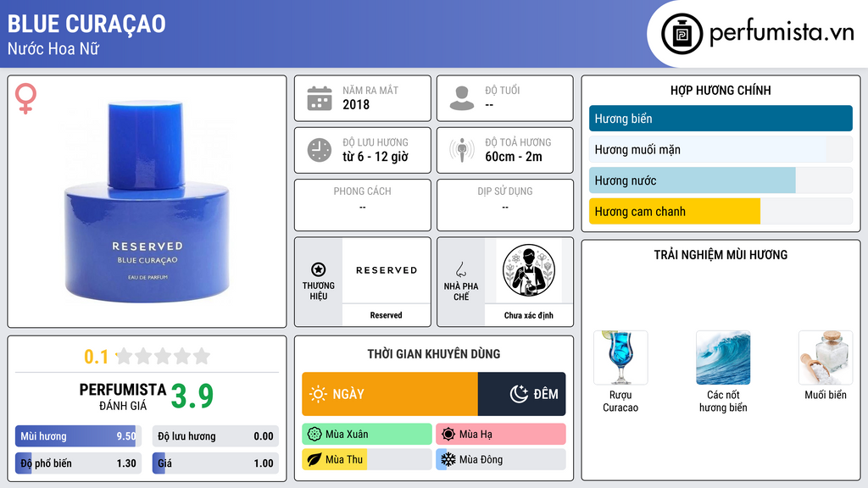Click the Đêm nighttime segment
This screenshot has width=868, height=488.
pyautogui.click(x=522, y=394)
